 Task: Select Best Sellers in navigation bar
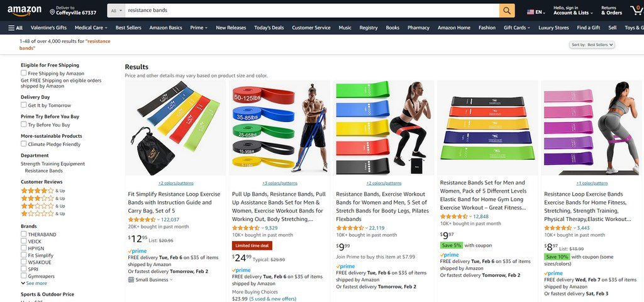(x=128, y=28)
